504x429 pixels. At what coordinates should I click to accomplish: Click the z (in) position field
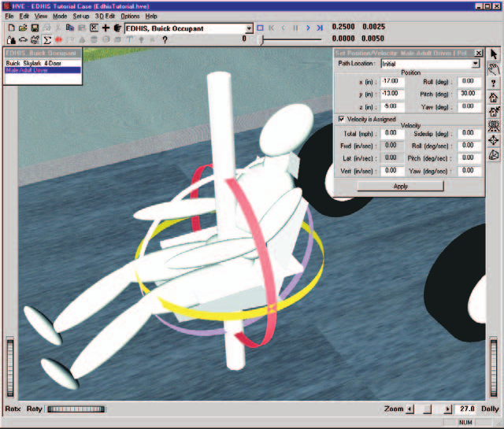392,106
